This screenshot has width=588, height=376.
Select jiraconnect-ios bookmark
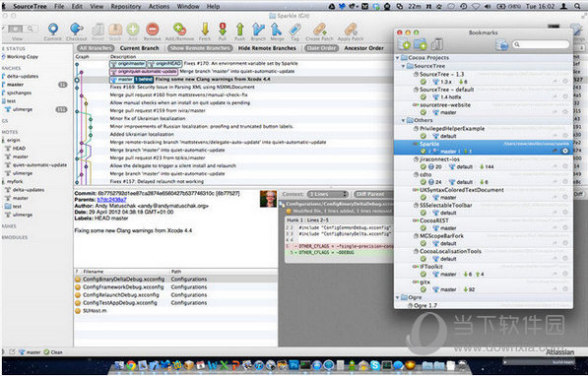pos(483,163)
